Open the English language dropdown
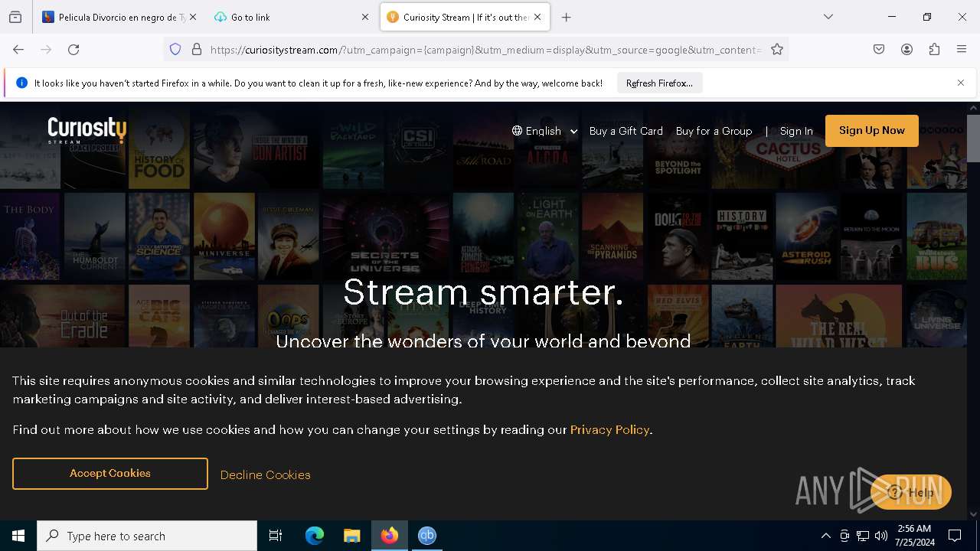 pos(544,131)
